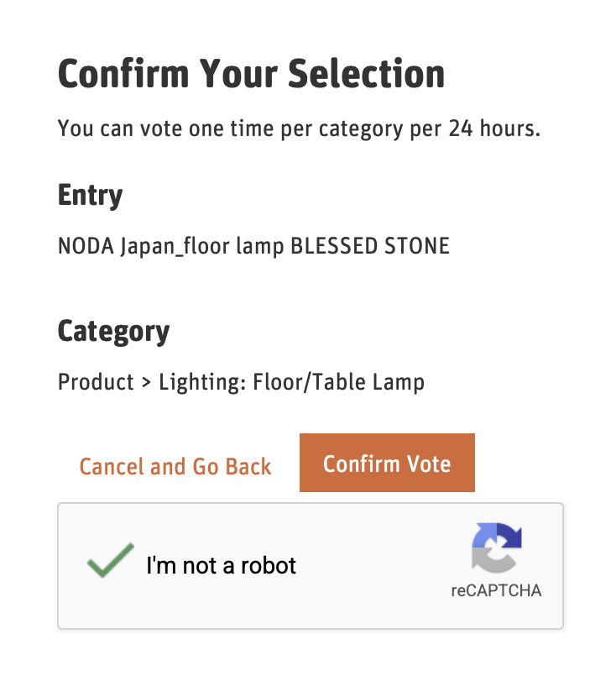Click the Category section heading
This screenshot has width=616, height=692.
[x=113, y=331]
